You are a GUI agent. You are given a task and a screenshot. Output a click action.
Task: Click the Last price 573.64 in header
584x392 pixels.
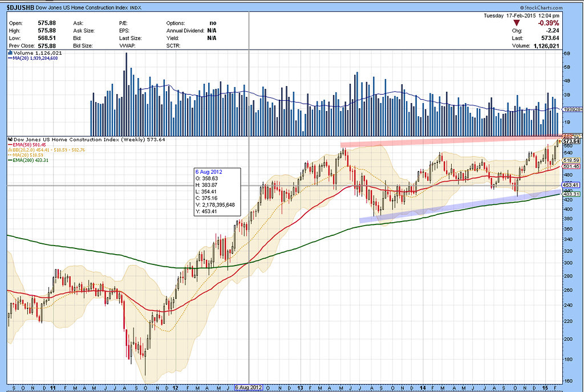[550, 38]
